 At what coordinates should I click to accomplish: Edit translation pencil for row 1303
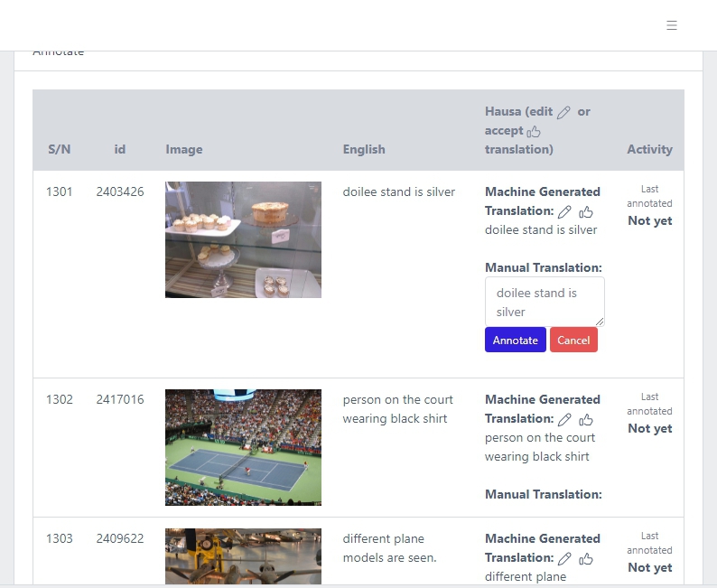tap(564, 559)
